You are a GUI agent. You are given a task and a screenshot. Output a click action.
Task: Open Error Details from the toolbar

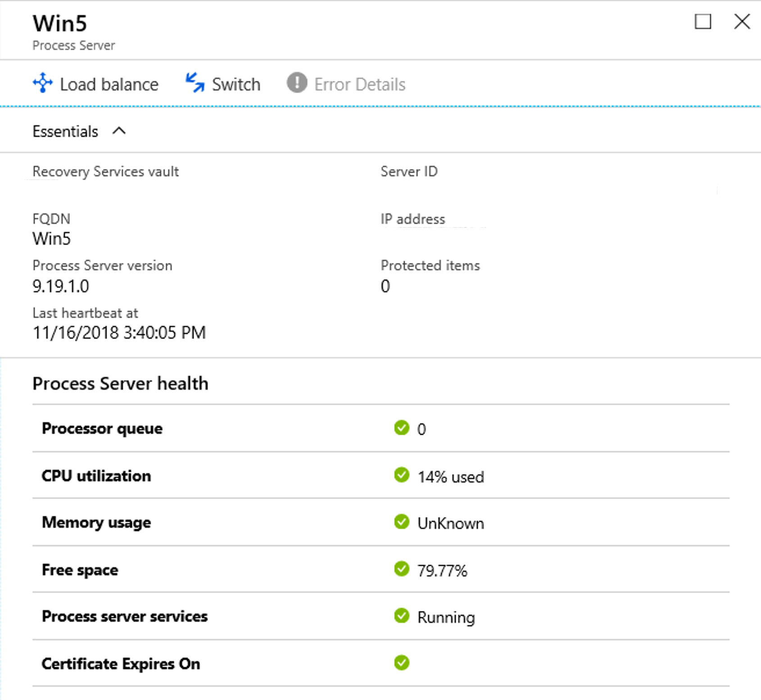click(359, 85)
